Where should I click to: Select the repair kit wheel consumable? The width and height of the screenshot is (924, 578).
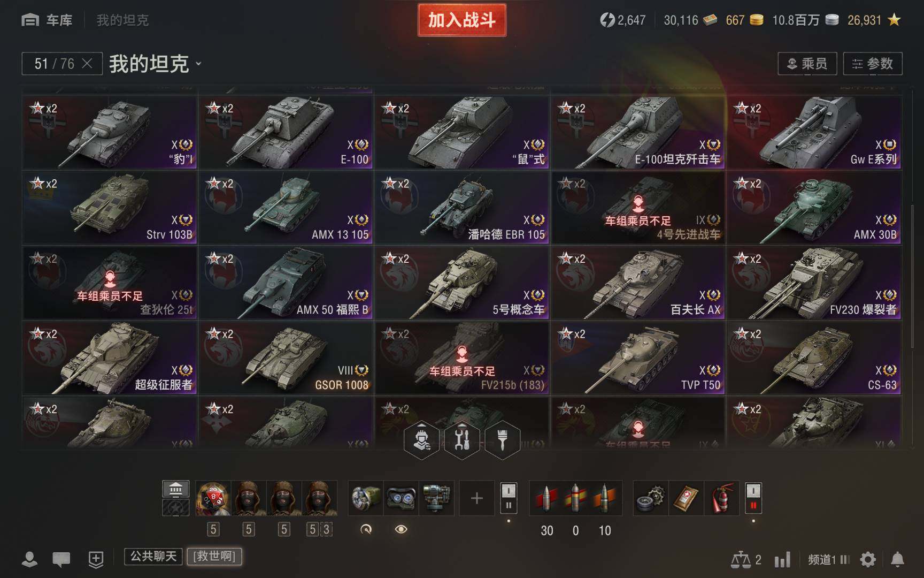(651, 498)
